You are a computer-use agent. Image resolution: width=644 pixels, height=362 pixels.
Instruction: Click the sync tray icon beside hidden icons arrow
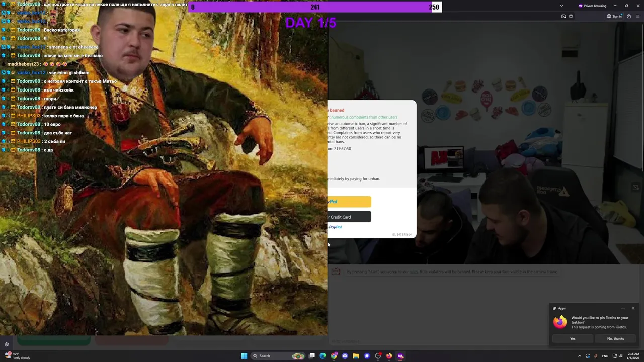point(587,356)
